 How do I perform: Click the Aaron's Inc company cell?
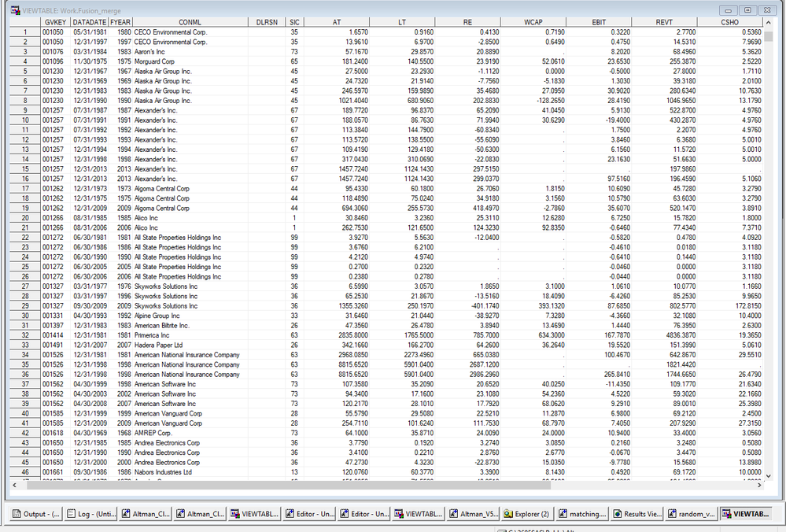click(x=190, y=52)
